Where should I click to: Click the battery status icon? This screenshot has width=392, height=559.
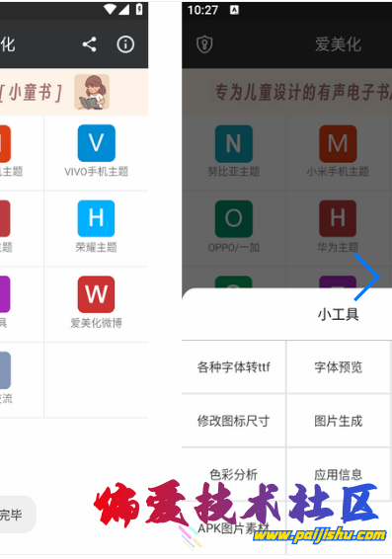point(139,9)
